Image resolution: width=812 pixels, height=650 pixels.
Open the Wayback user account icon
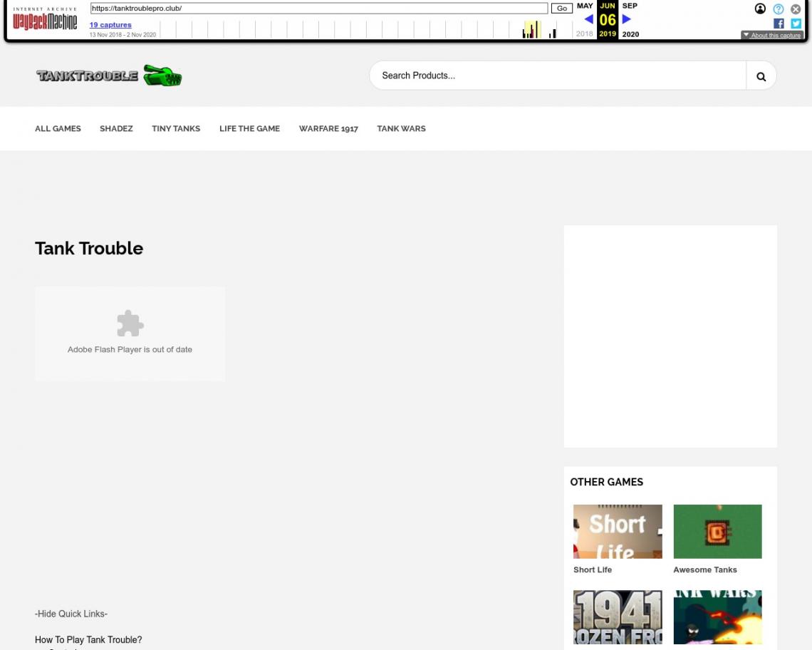click(760, 9)
